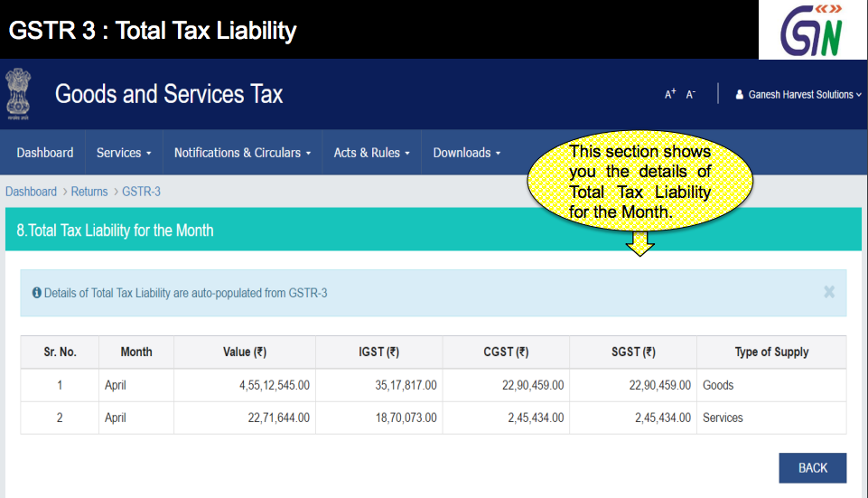The image size is (868, 498).
Task: Expand Notifications & Circulars menu
Action: (242, 153)
